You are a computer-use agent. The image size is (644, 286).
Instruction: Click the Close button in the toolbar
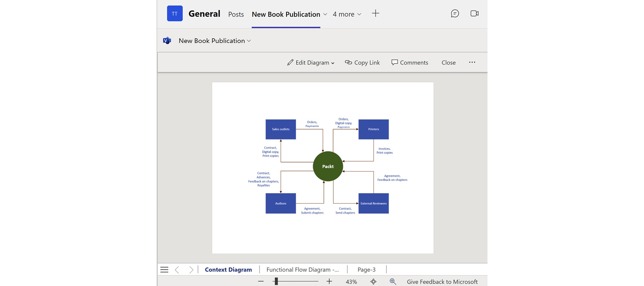point(448,63)
